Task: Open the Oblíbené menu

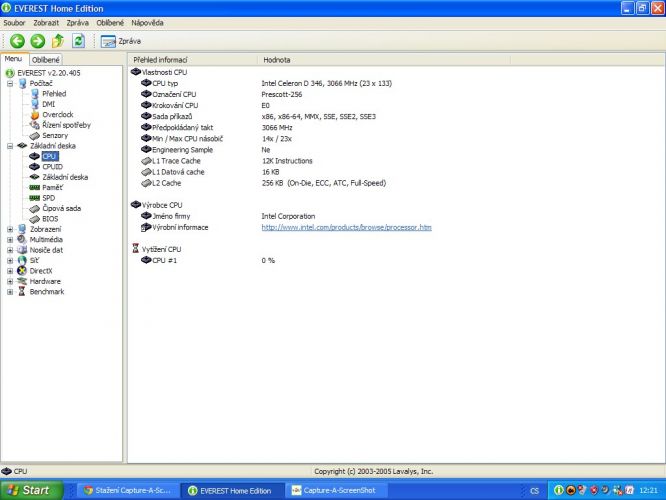Action: tap(110, 23)
